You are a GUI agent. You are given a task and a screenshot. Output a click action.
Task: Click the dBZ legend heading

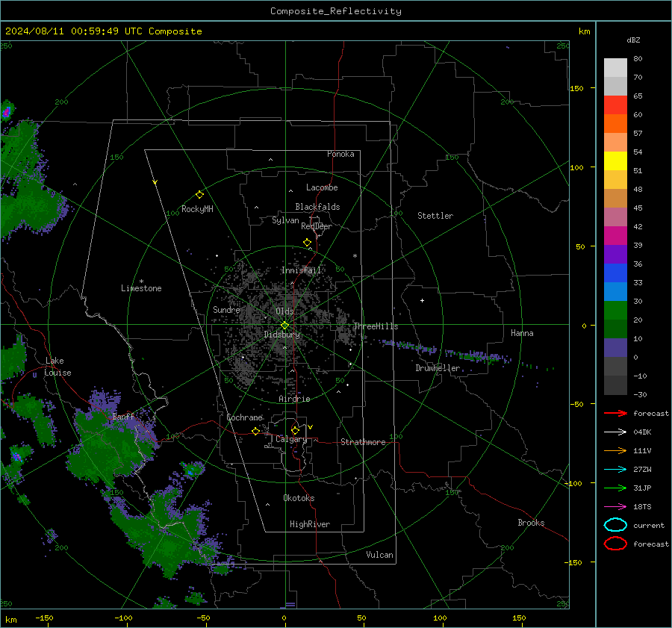tap(633, 40)
